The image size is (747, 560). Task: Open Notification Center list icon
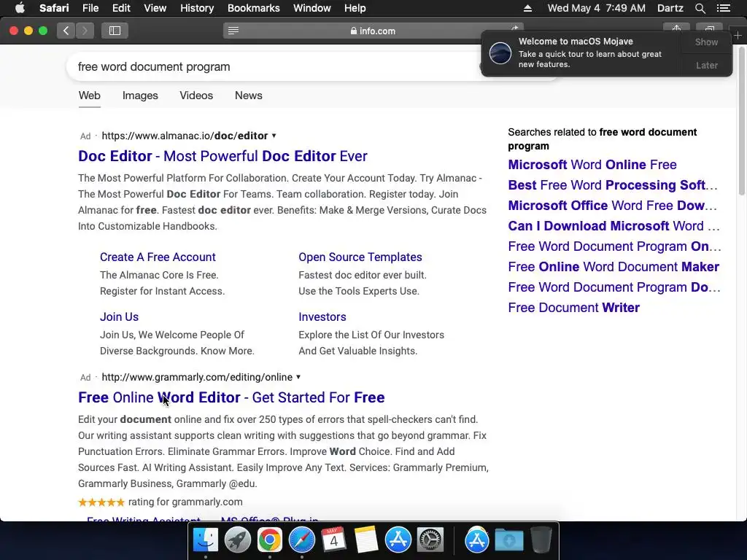(x=724, y=8)
